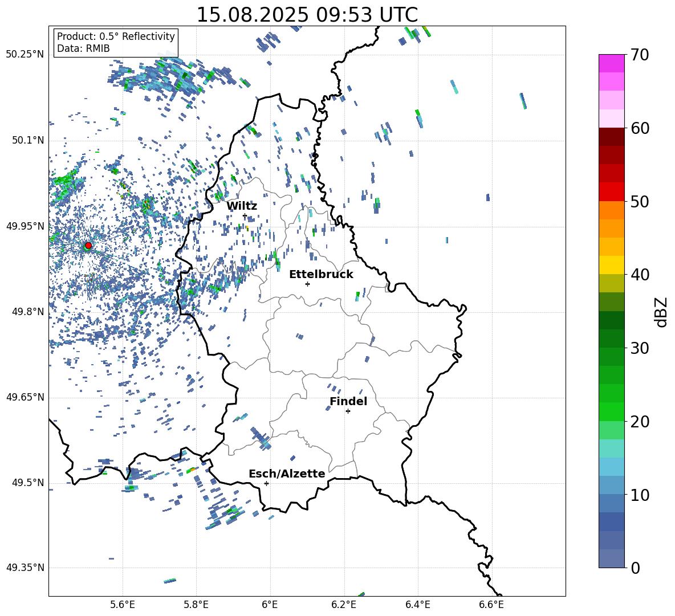This screenshot has height=616, width=675.
Task: Click the 6.4°E longitude label
Action: (x=417, y=605)
